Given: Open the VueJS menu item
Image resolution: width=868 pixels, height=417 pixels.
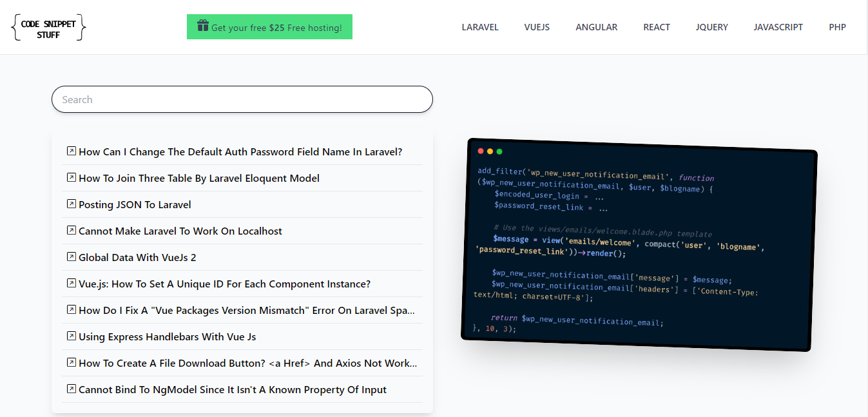Looking at the screenshot, I should coord(537,27).
